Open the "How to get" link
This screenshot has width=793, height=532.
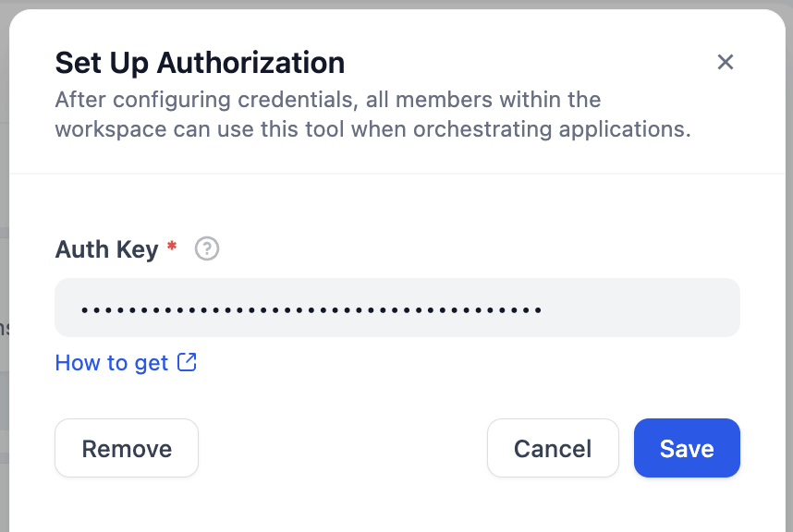coord(112,363)
